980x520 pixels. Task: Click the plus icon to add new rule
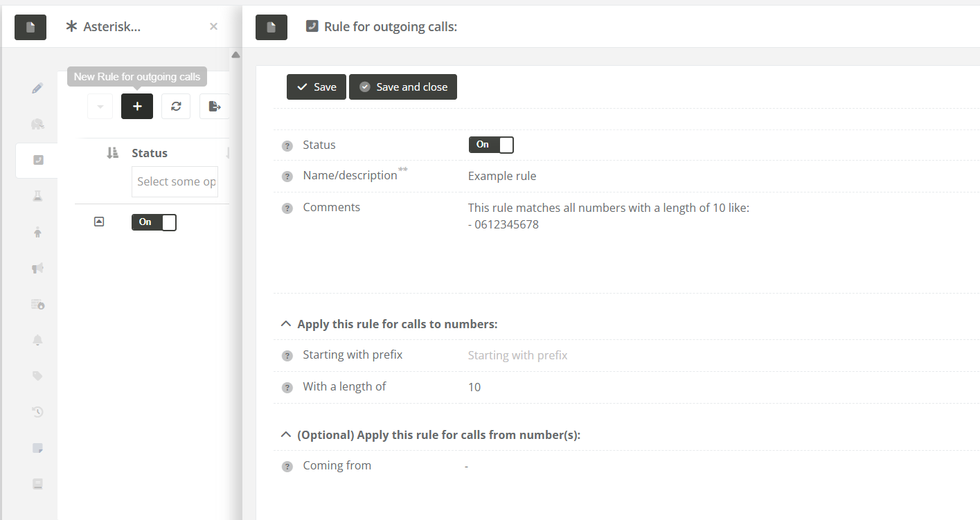(x=137, y=107)
